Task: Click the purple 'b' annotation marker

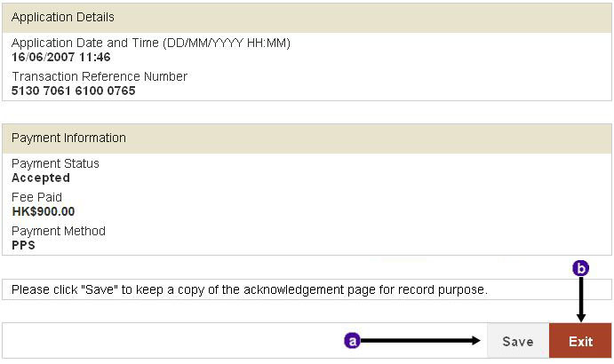Action: [x=581, y=268]
